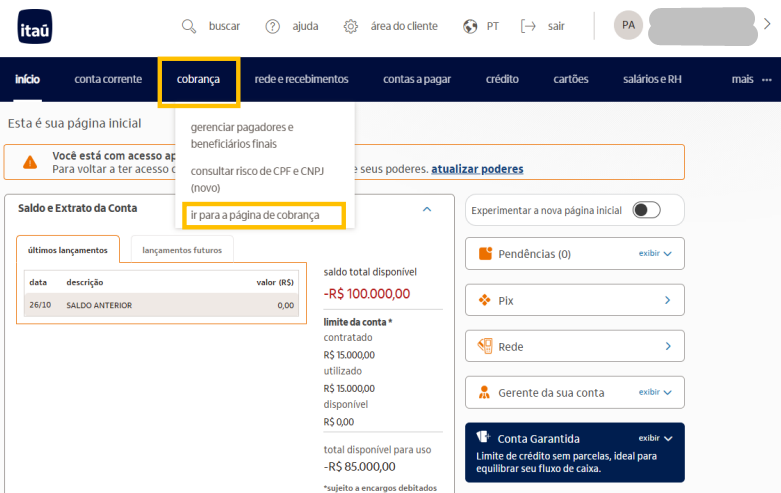Toggle Experimentar a nova página inicial switch

(x=647, y=210)
